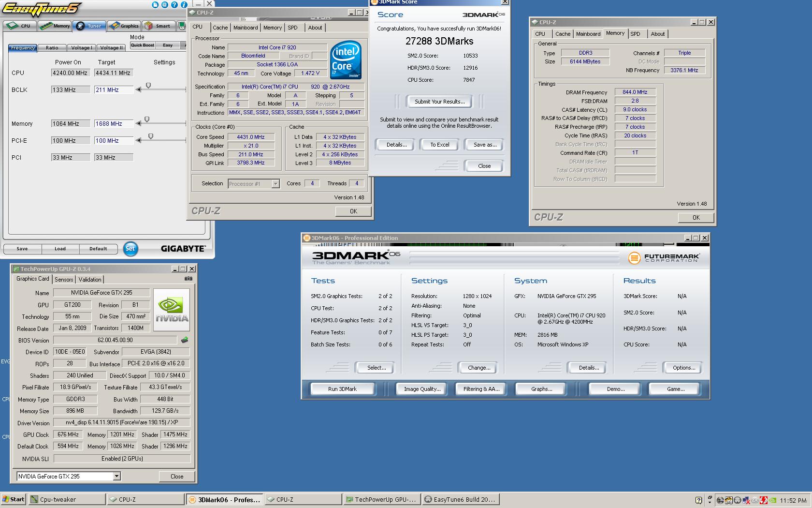Click Close in 3DMark Score window
This screenshot has height=508, width=812.
[484, 166]
